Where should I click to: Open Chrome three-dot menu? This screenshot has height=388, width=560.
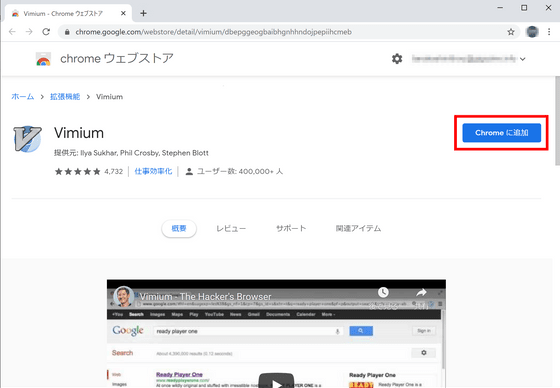pyautogui.click(x=549, y=32)
